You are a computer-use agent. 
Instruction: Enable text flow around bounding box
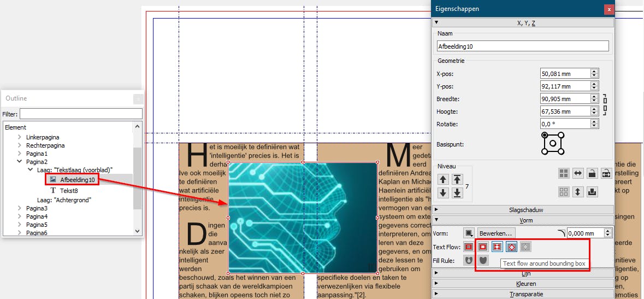pos(498,247)
